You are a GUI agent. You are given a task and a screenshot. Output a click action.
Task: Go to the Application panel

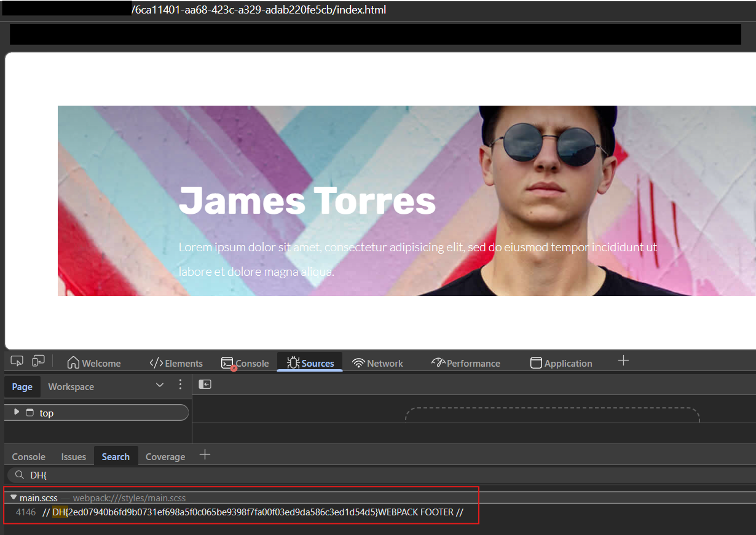[561, 363]
